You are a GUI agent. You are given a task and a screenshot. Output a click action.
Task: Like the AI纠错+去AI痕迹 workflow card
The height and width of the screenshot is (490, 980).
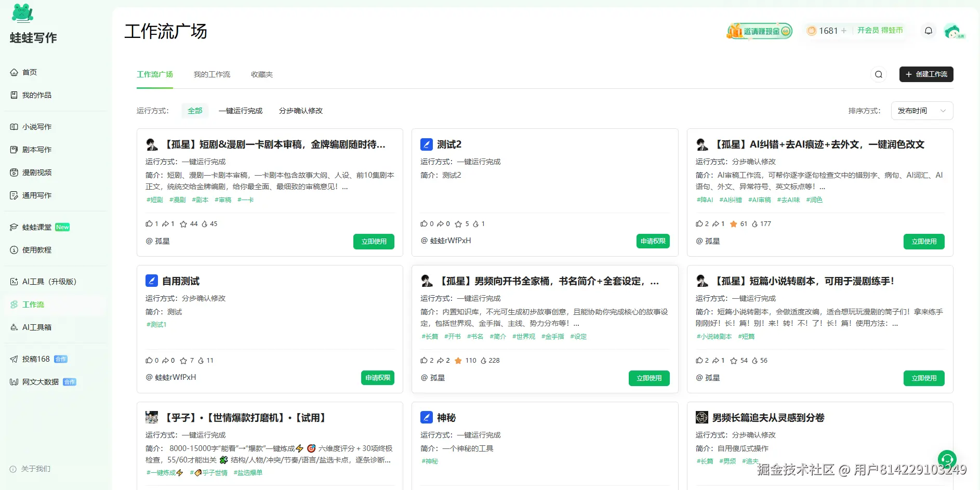(699, 223)
